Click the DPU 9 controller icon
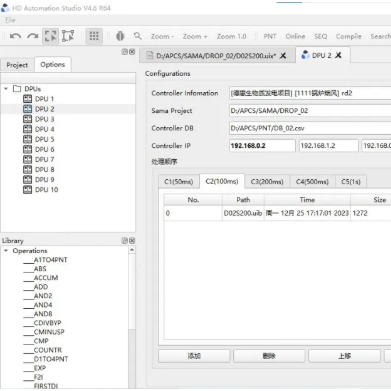Screen dimensions: 391x391 coord(27,179)
